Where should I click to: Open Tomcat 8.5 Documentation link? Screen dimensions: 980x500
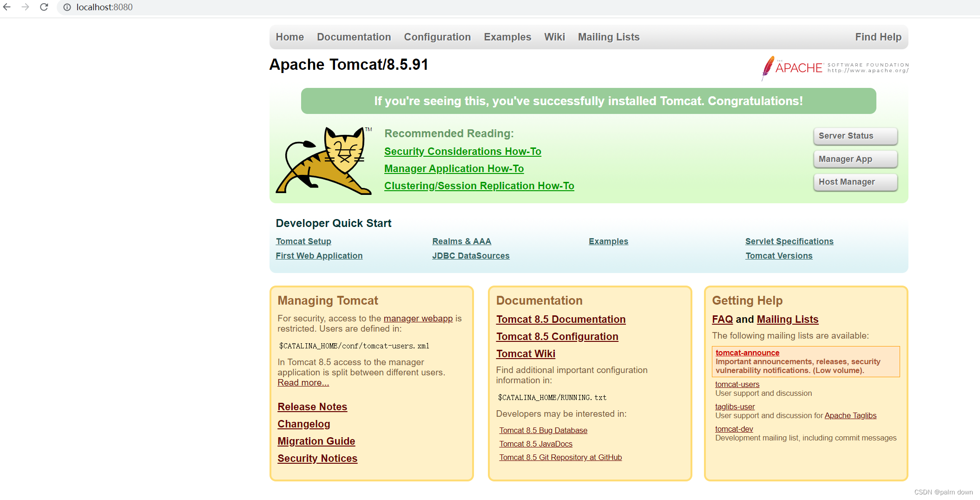(561, 320)
